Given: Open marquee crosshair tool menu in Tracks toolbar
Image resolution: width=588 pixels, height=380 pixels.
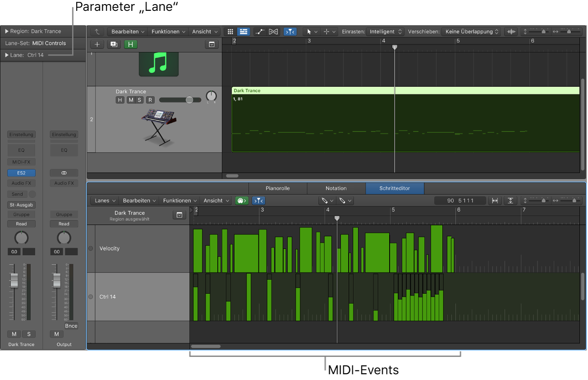Looking at the screenshot, I should [329, 32].
